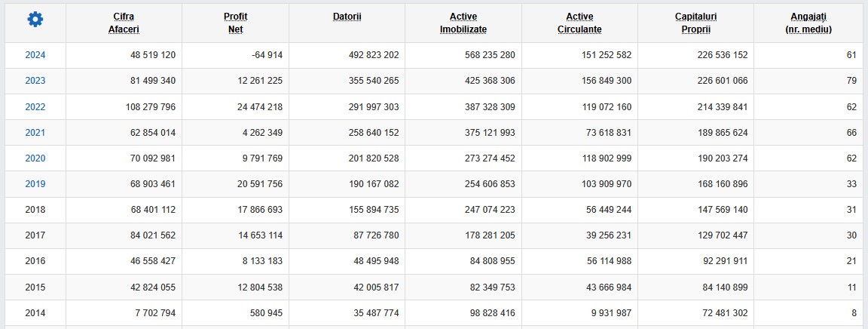Select the 2024 net profit value -64 914
The width and height of the screenshot is (868, 329).
click(x=263, y=55)
